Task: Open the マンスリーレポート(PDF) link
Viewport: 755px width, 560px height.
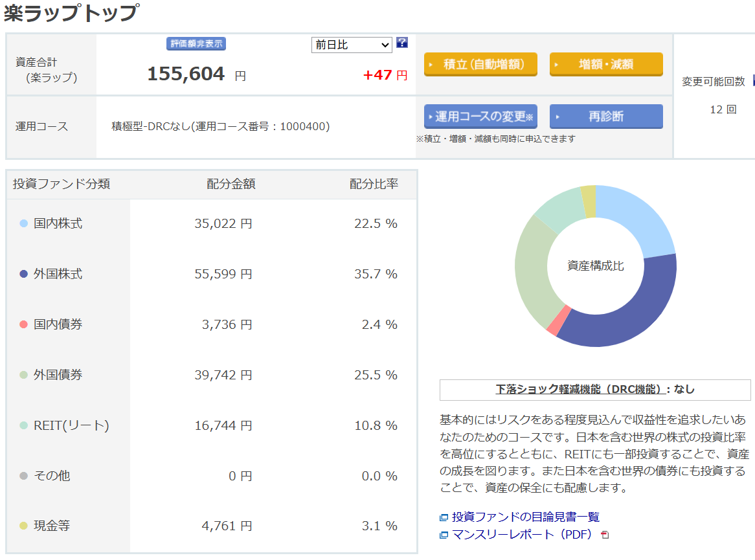Action: [521, 535]
